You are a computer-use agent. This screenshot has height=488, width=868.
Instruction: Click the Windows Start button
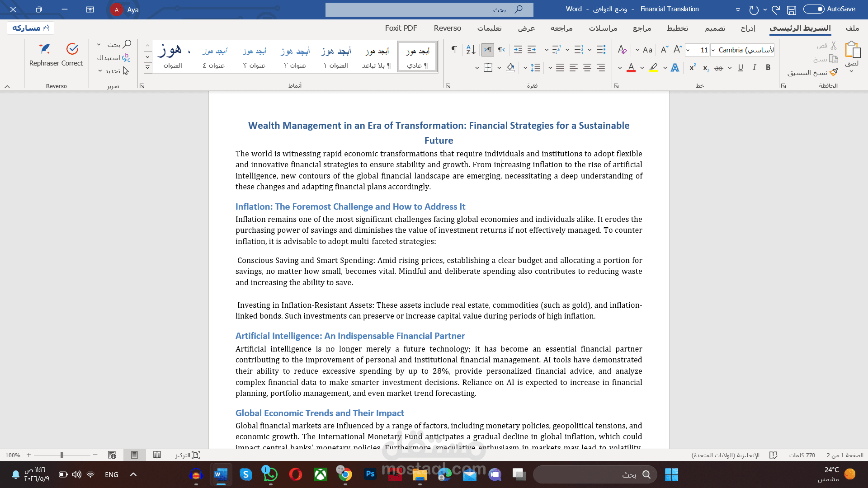tap(671, 474)
